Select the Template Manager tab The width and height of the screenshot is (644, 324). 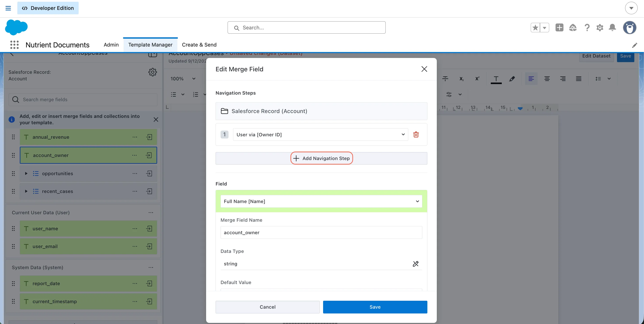coord(150,45)
